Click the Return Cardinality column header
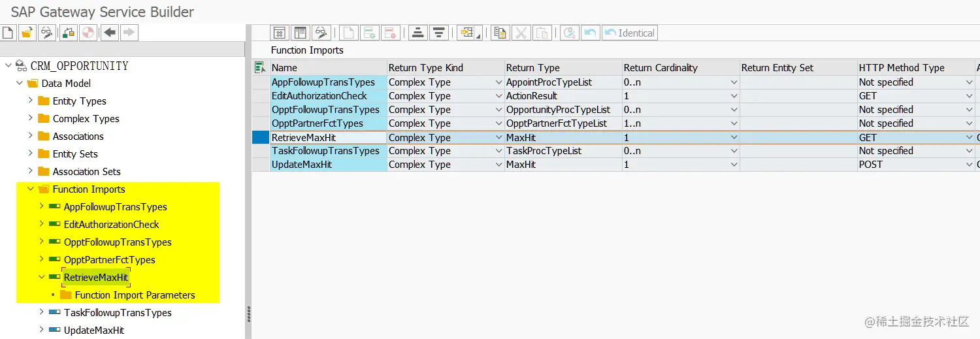 click(681, 67)
